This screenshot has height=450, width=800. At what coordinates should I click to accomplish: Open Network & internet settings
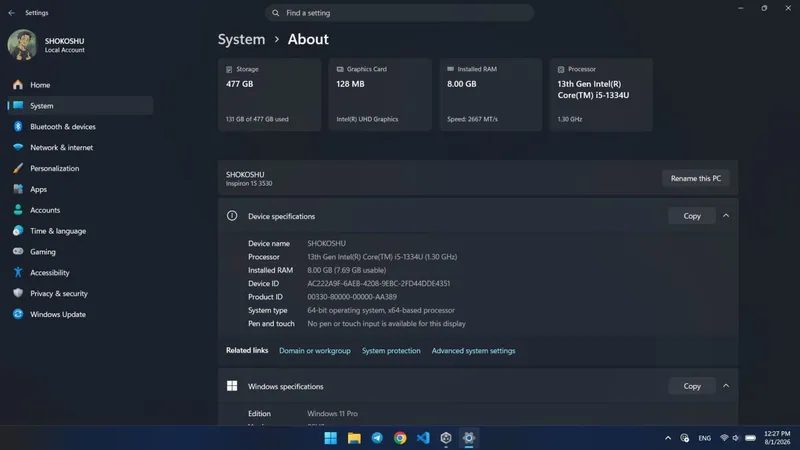[80, 147]
